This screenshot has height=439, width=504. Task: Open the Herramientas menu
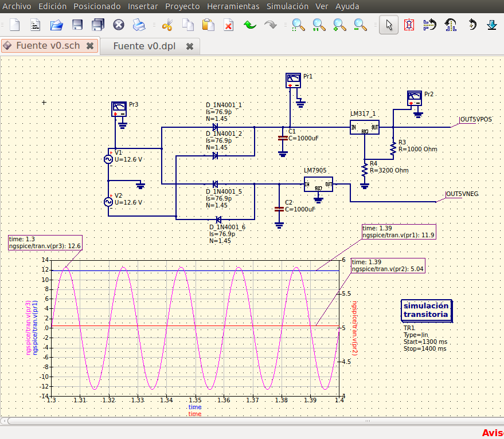tap(233, 6)
